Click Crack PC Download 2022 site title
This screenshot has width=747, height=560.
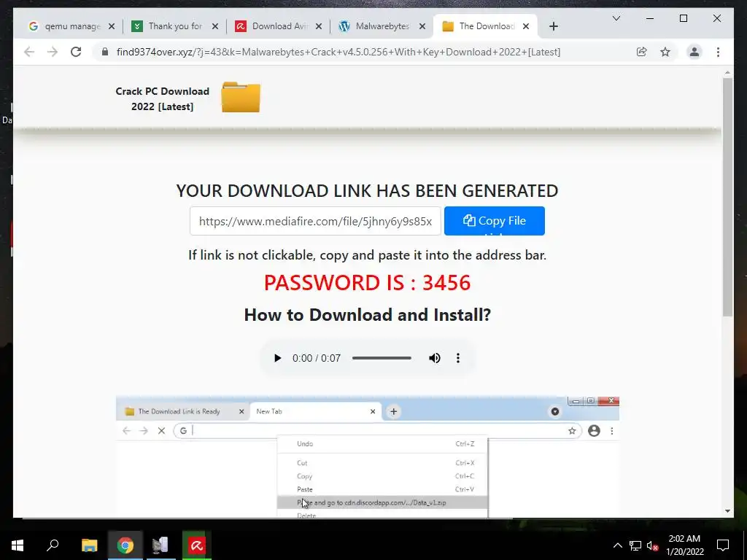tap(163, 98)
